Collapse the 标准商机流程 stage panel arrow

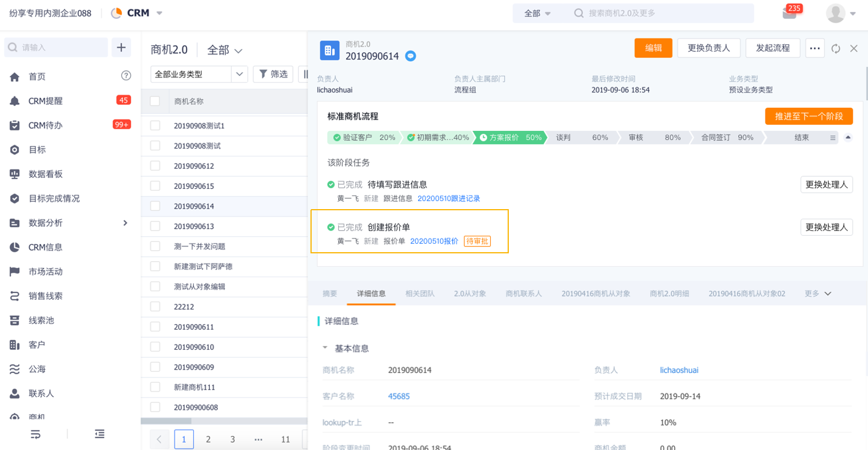click(848, 137)
